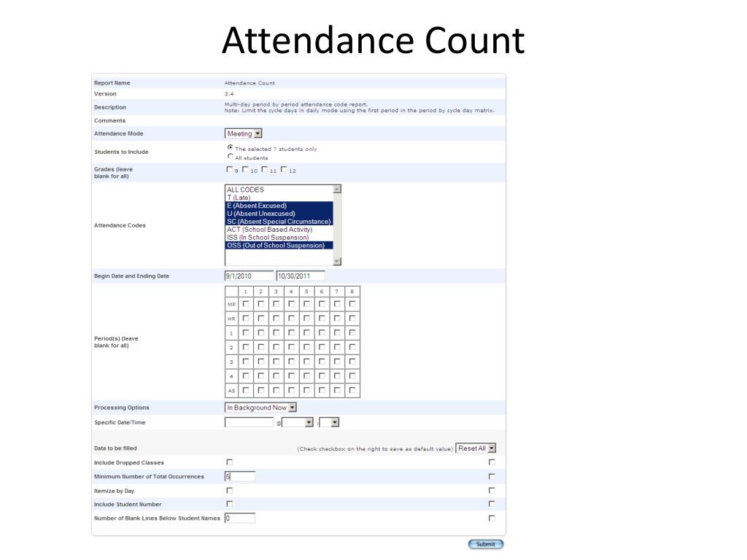Choose the 'All students' radio button
The height and width of the screenshot is (560, 747).
coord(230,156)
